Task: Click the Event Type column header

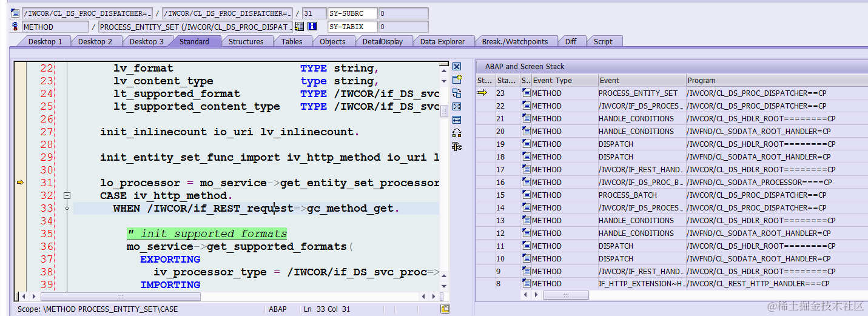Action: point(565,80)
